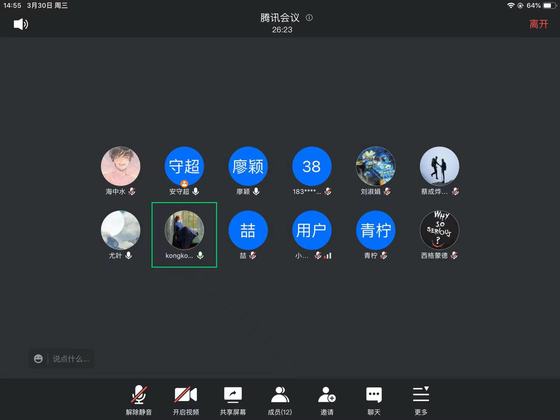Turn on camera with 开启视频
Screen dimensions: 560x420
186,400
